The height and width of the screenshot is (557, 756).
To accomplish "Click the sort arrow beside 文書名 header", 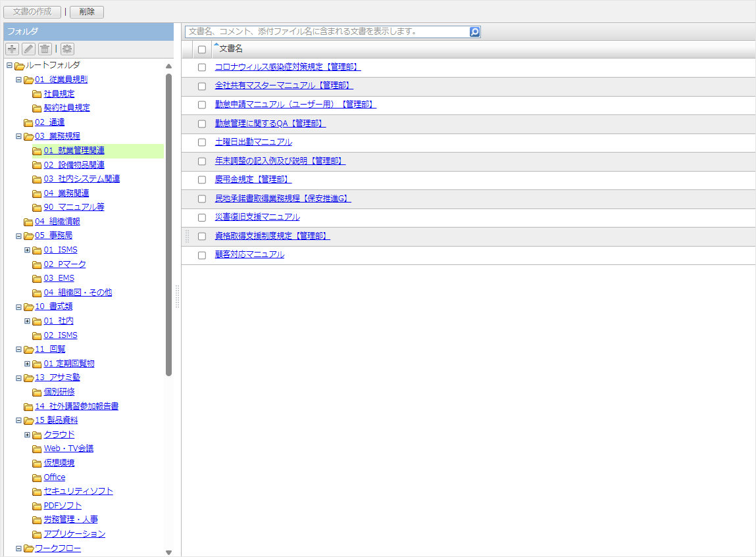I will tap(216, 45).
